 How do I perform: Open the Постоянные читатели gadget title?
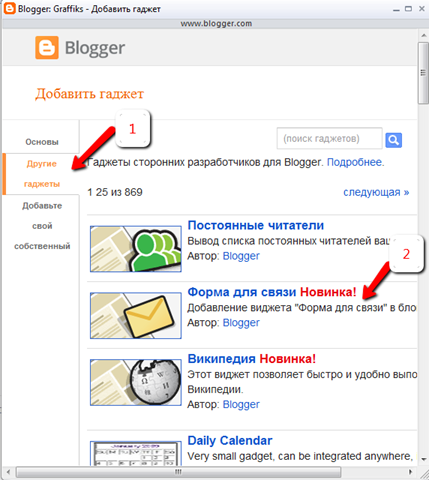pos(256,225)
